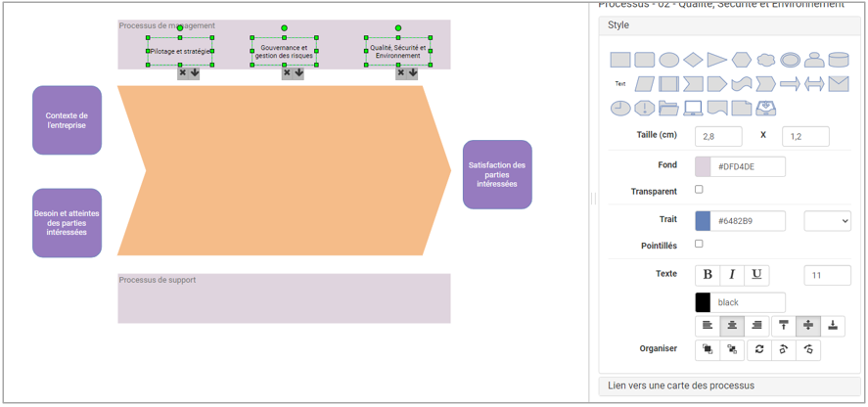Align text to the left
Image resolution: width=868 pixels, height=407 pixels.
tap(708, 325)
